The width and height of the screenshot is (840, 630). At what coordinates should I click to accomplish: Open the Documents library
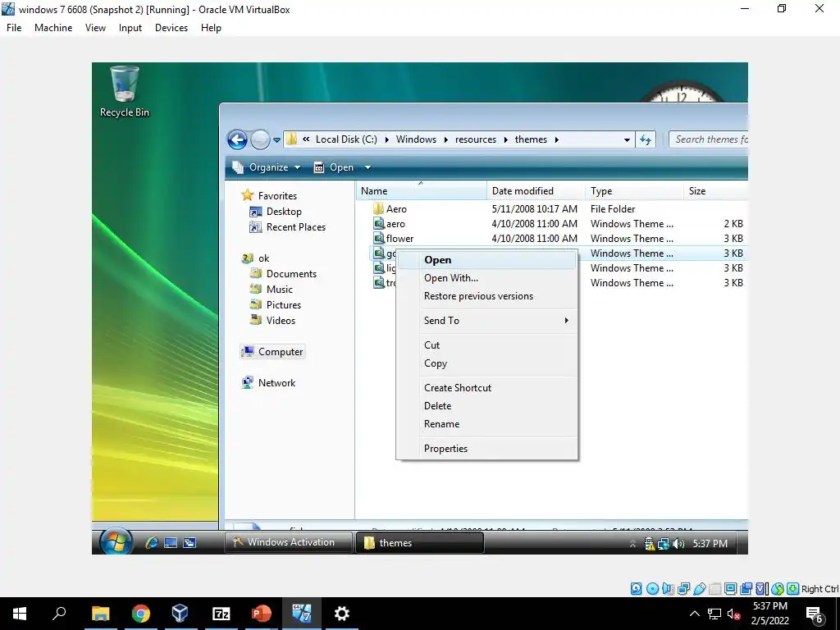tap(283, 274)
